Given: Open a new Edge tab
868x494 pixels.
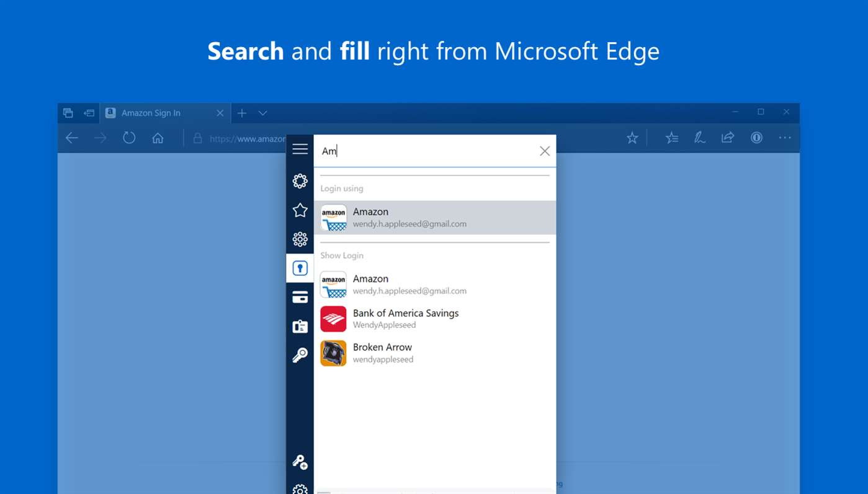Looking at the screenshot, I should [x=242, y=113].
